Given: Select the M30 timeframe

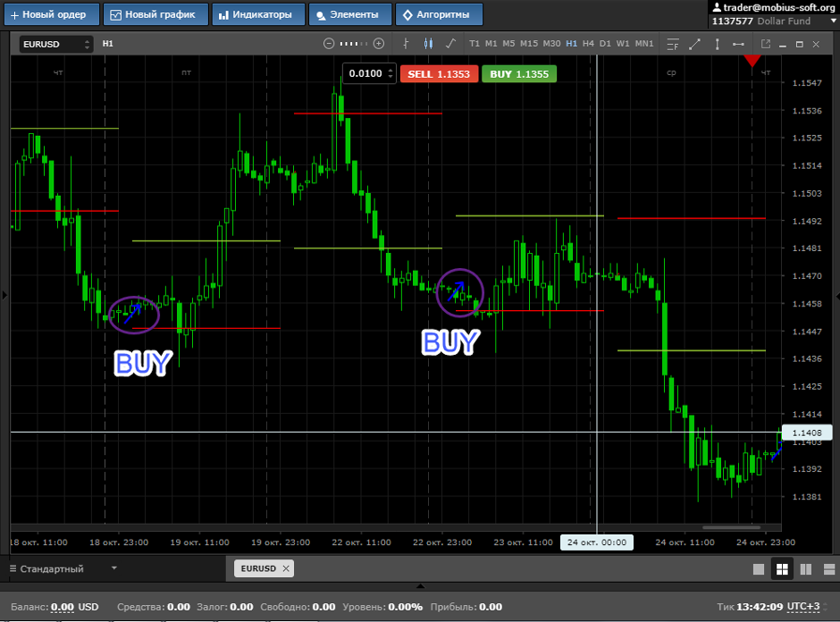Looking at the screenshot, I should 551,44.
